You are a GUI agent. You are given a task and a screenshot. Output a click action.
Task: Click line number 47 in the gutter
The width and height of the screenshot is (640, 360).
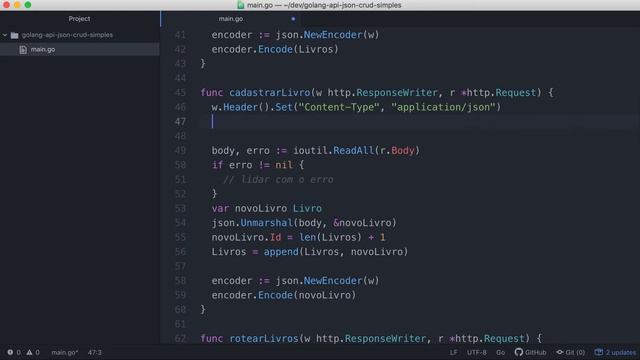click(x=180, y=122)
